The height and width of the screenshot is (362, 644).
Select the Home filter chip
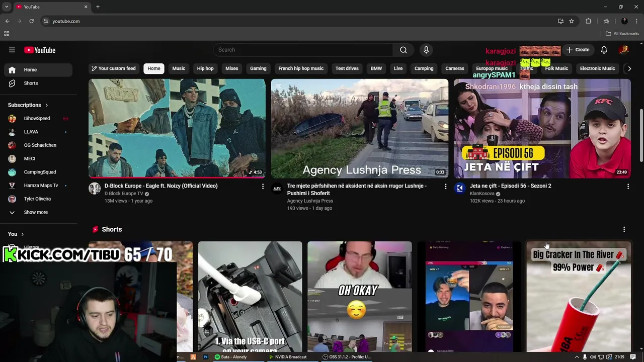[154, 68]
